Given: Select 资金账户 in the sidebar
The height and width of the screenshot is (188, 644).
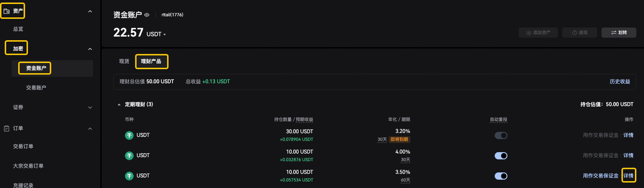Looking at the screenshot, I should (52, 68).
